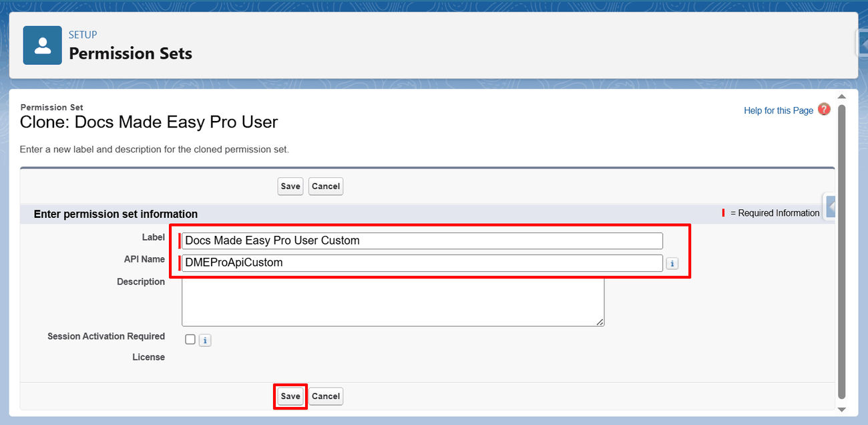Click the License label
Viewport: 868px width, 425px height.
coord(148,358)
